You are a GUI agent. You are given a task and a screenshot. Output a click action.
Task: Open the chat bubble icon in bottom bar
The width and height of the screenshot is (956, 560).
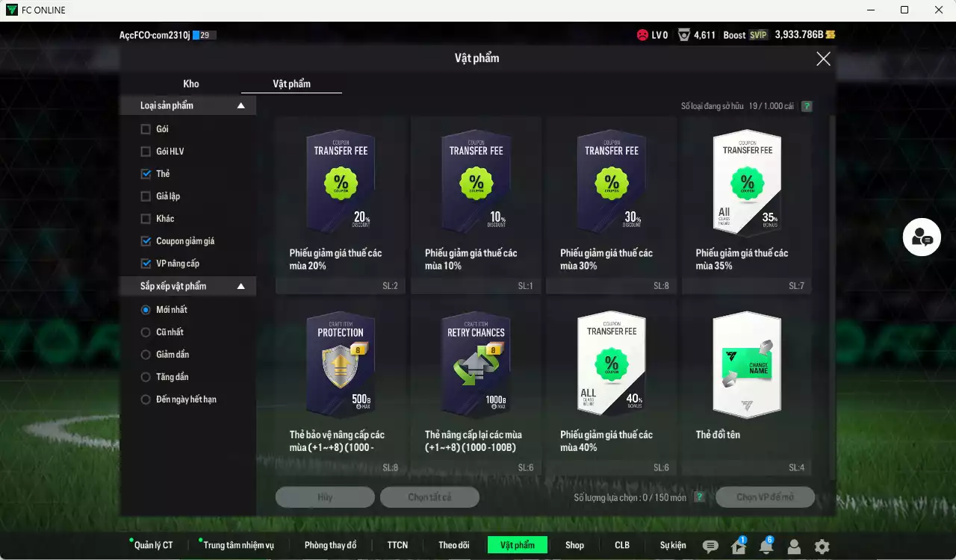pos(710,547)
